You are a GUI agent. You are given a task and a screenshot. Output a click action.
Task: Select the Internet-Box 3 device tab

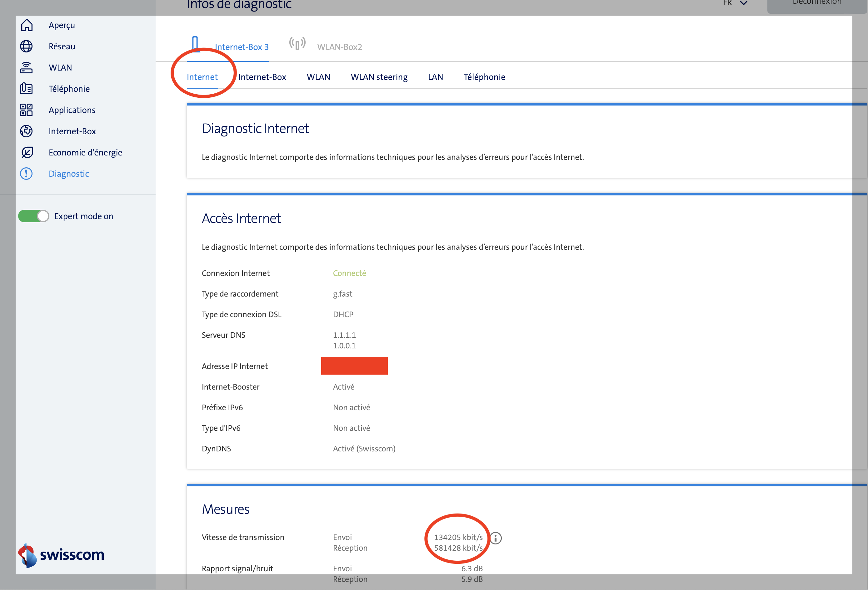click(241, 47)
